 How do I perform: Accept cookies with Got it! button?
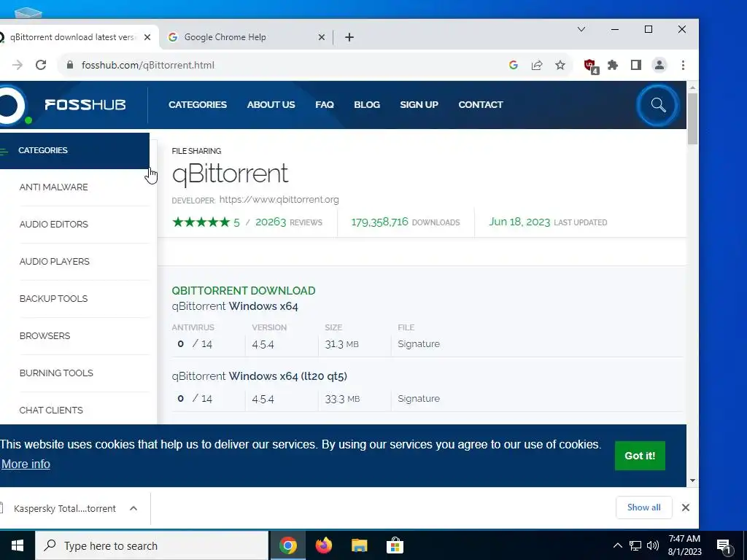click(640, 456)
